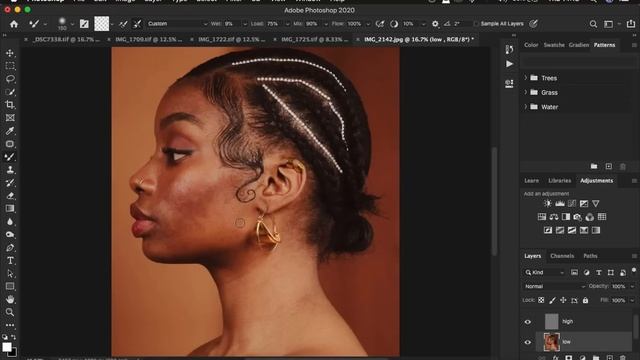The height and width of the screenshot is (360, 640).
Task: Select the Zoom tool
Action: click(10, 312)
